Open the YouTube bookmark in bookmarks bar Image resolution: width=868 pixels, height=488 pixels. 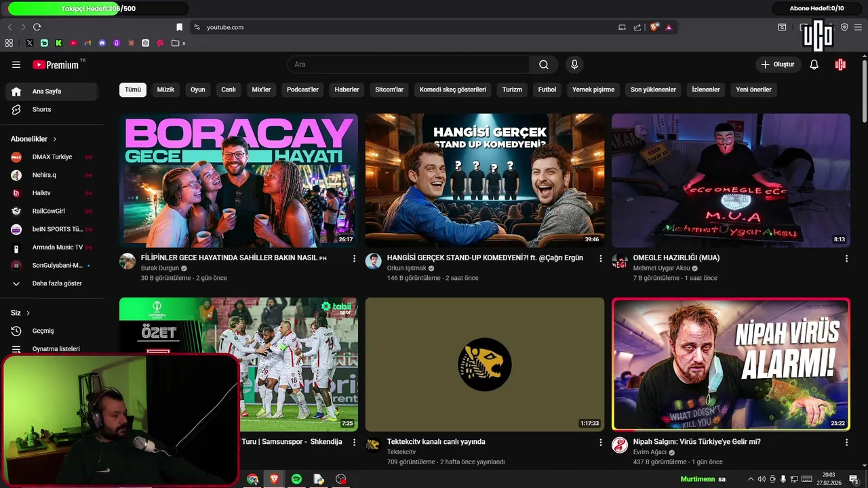point(73,43)
